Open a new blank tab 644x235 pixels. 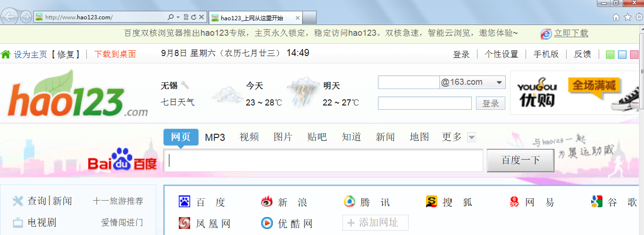coord(309,18)
